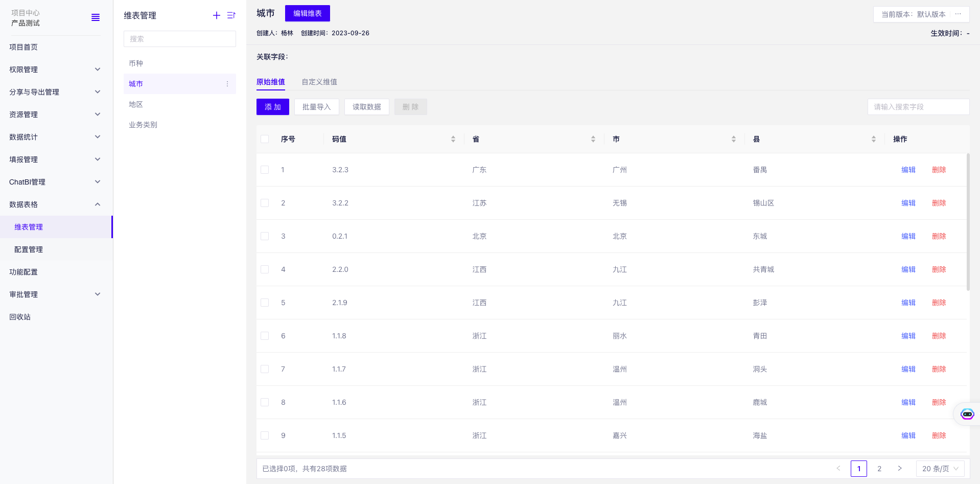Open the 20 条/页 page size dropdown
Screen dimensions: 980x484
[x=940, y=469]
